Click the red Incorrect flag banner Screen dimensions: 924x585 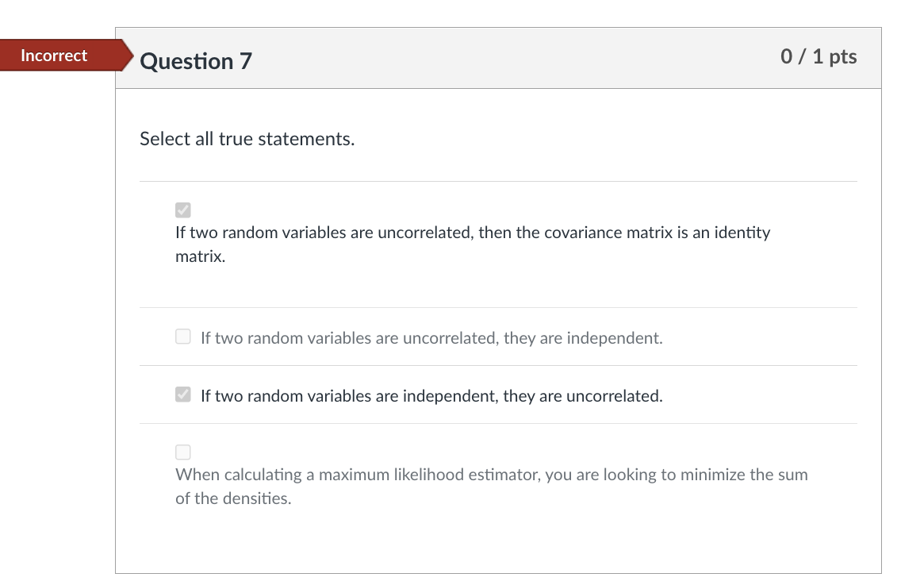tap(53, 56)
